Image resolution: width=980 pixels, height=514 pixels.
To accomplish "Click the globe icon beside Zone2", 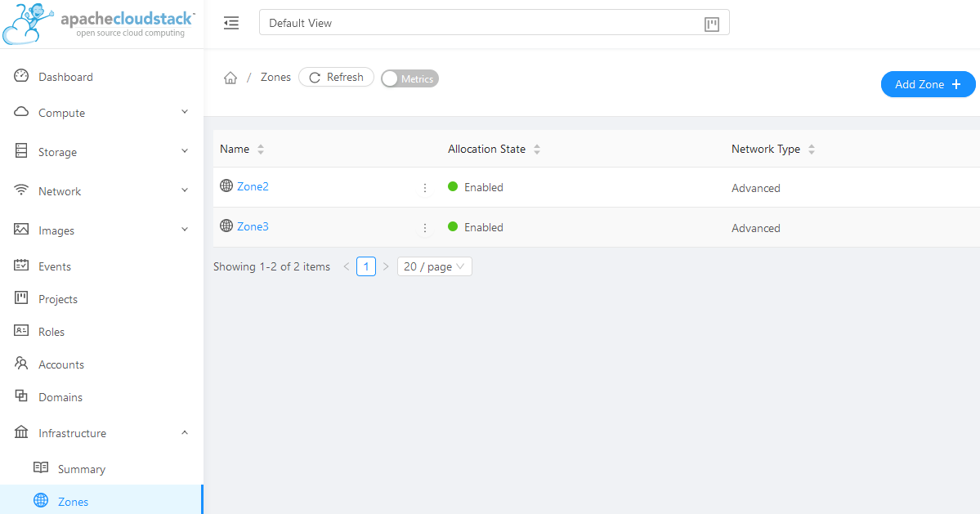I will tap(226, 185).
